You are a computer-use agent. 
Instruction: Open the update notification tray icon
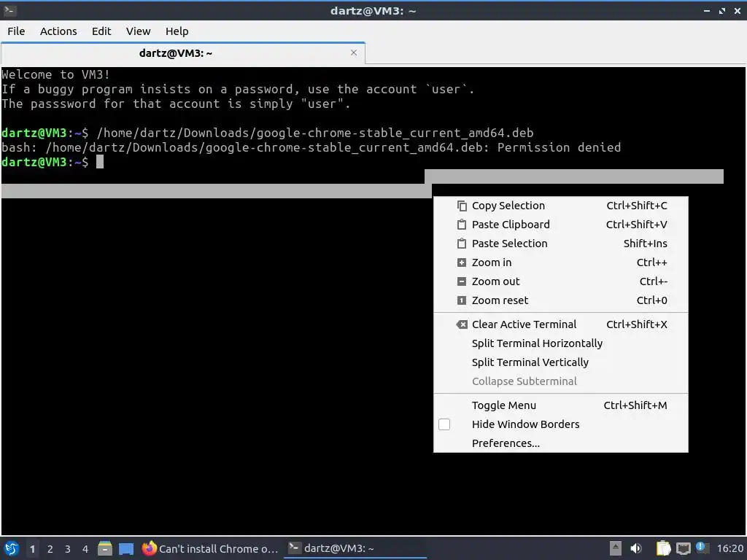[x=703, y=548]
